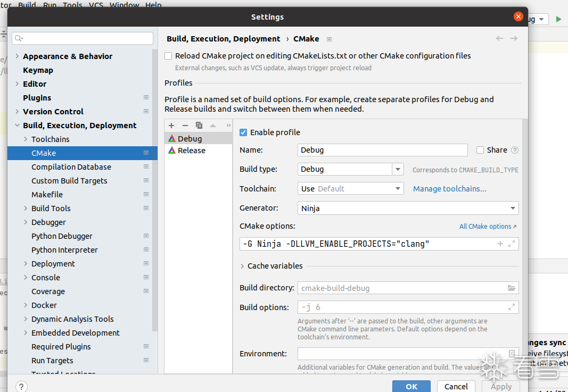Click the Name text field
Image resolution: width=568 pixels, height=392 pixels.
click(382, 150)
